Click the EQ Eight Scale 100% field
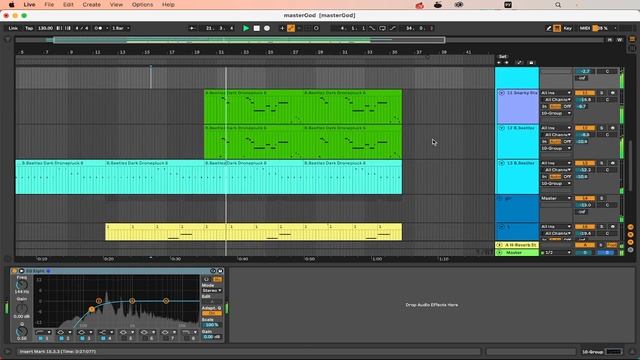 (212, 325)
